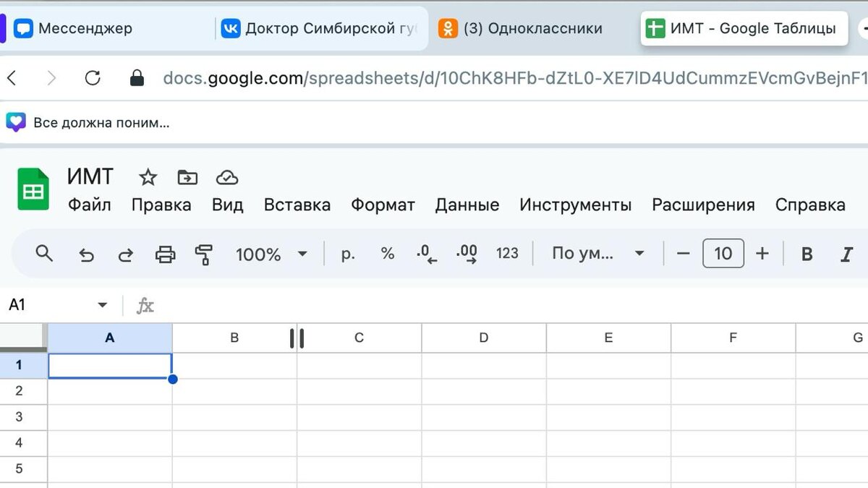Check the cloud save status icon
868x488 pixels.
[x=227, y=177]
